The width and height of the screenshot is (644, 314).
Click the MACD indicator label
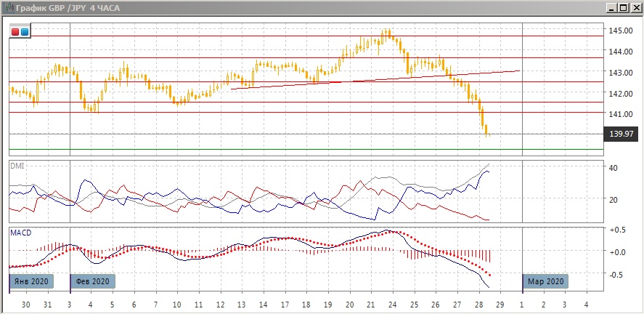(x=20, y=233)
